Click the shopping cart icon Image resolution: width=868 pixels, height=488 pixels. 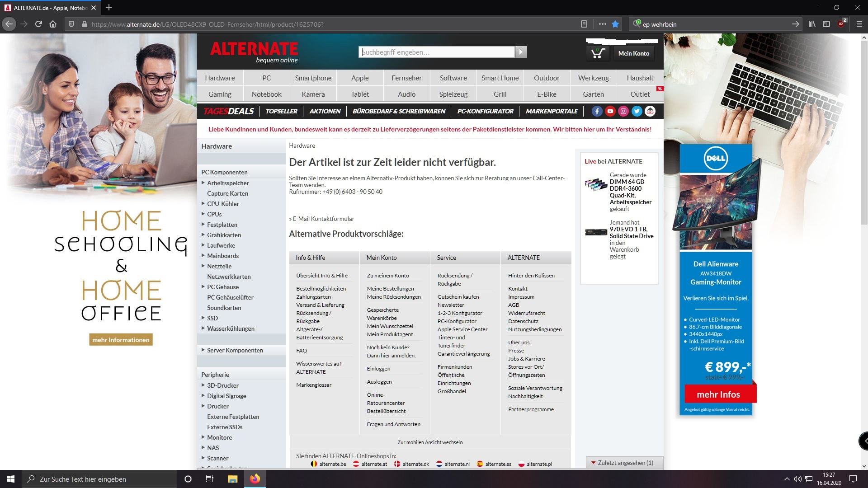[598, 53]
